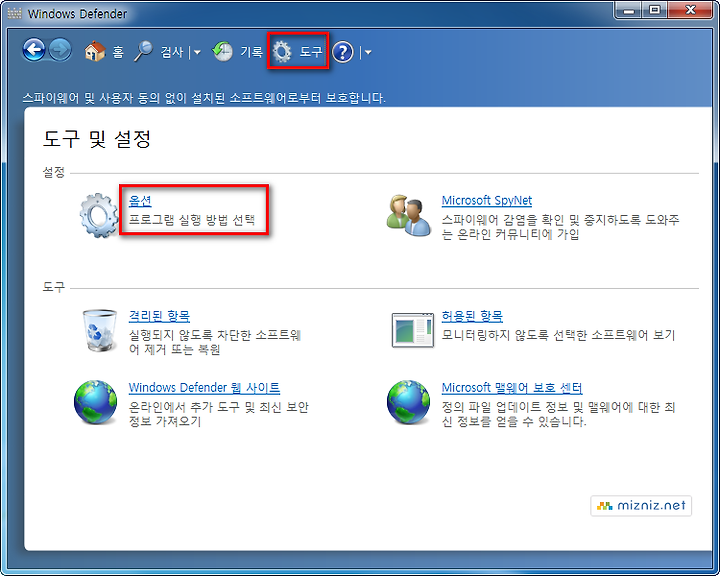Click the globe icon beside Microsoft 맬웨어 보호 센터
This screenshot has width=720, height=576.
tap(408, 402)
